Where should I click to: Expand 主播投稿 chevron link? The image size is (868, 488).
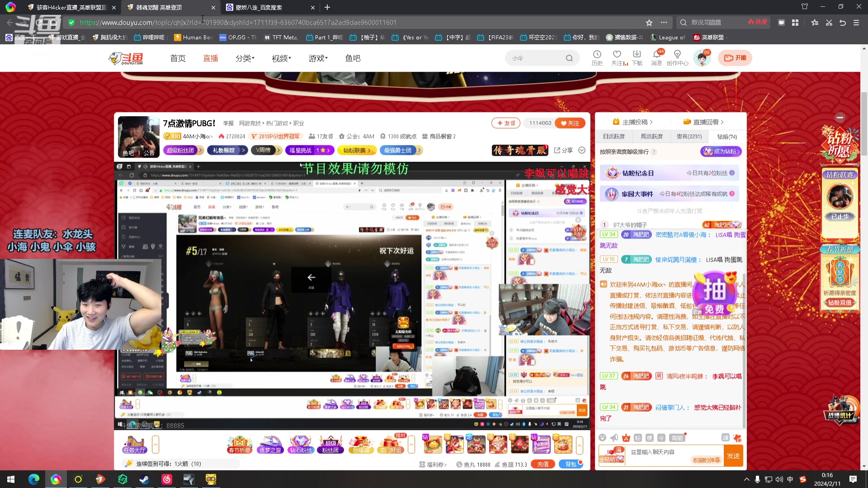633,122
